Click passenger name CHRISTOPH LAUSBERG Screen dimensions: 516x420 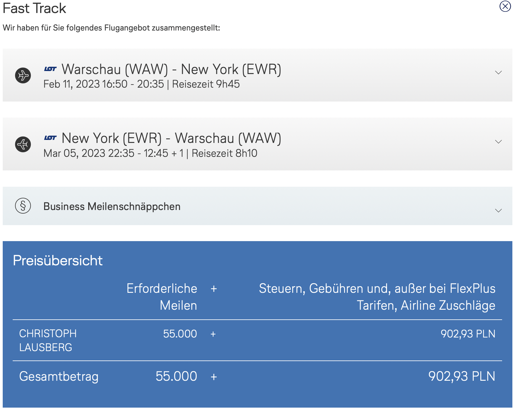coord(48,341)
